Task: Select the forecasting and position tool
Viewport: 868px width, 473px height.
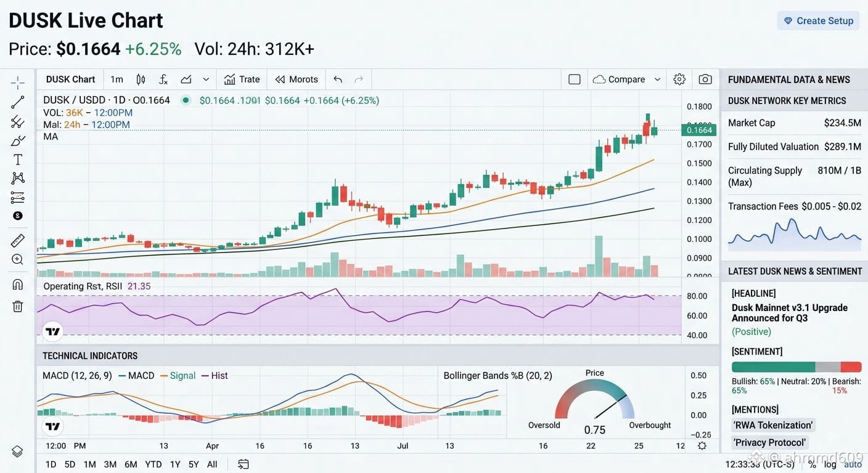Action: coord(17,198)
